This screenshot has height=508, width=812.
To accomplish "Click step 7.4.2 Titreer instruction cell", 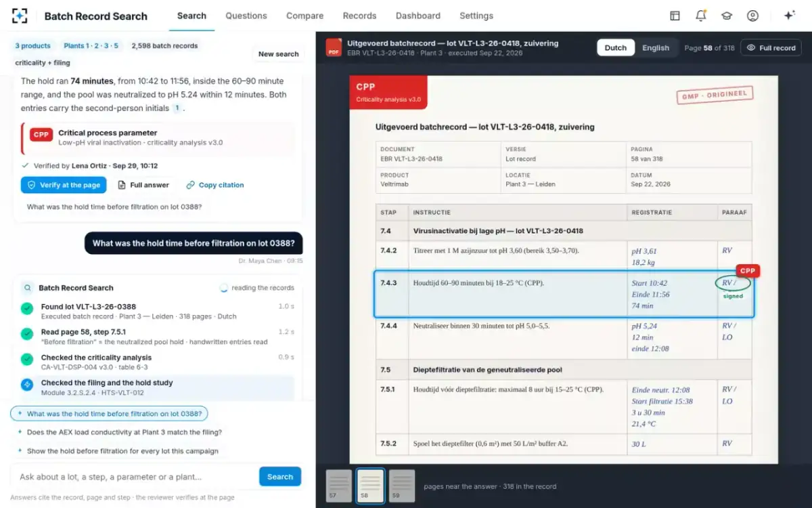I will tap(518, 255).
